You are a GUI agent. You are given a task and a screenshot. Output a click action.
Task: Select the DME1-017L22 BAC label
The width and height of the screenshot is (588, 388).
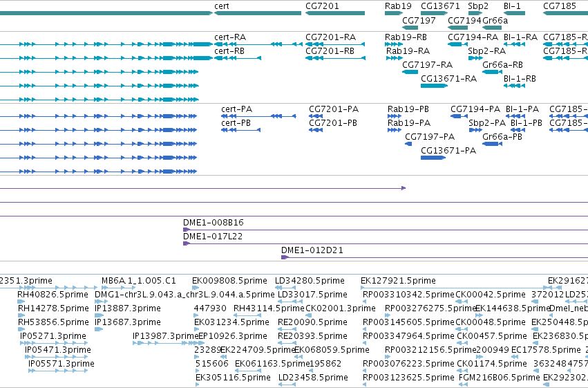[213, 237]
